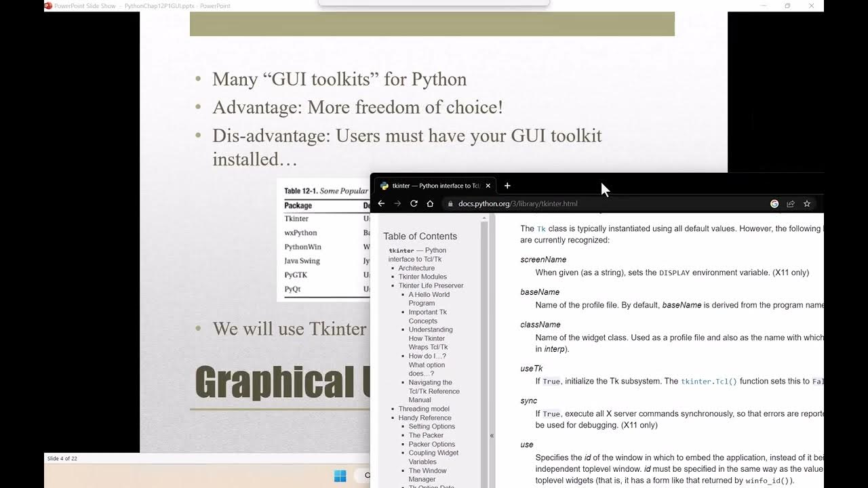Click the baseName parameter heading

tap(540, 292)
